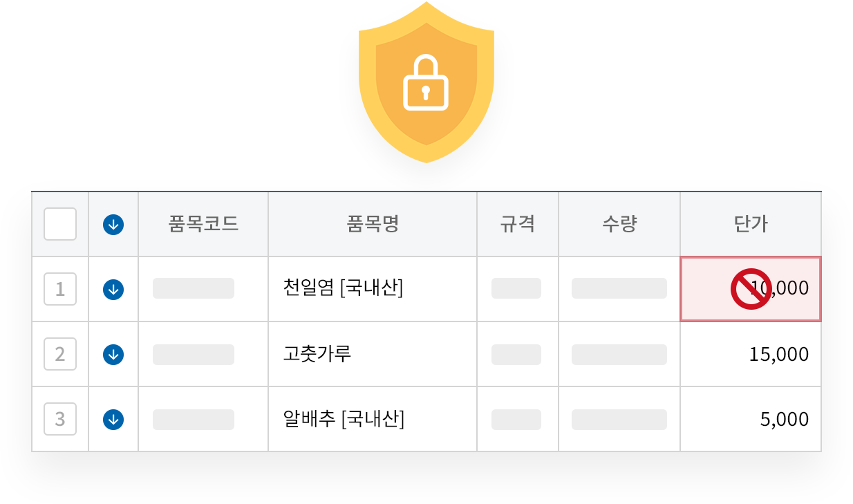Select row 2 using its number box
The height and width of the screenshot is (504, 853).
point(59,354)
